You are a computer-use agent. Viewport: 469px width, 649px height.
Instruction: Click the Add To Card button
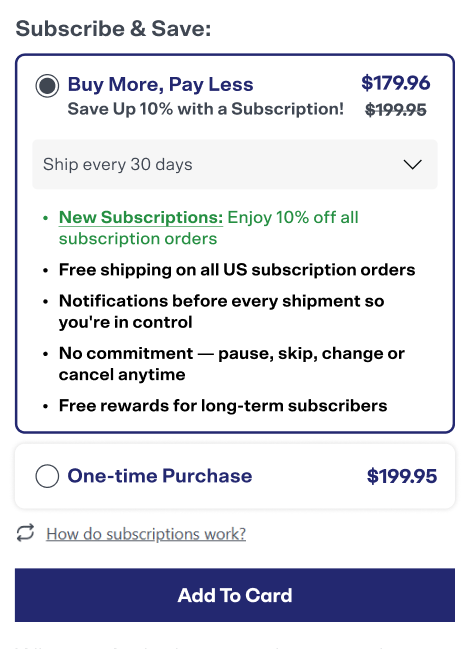click(x=235, y=595)
